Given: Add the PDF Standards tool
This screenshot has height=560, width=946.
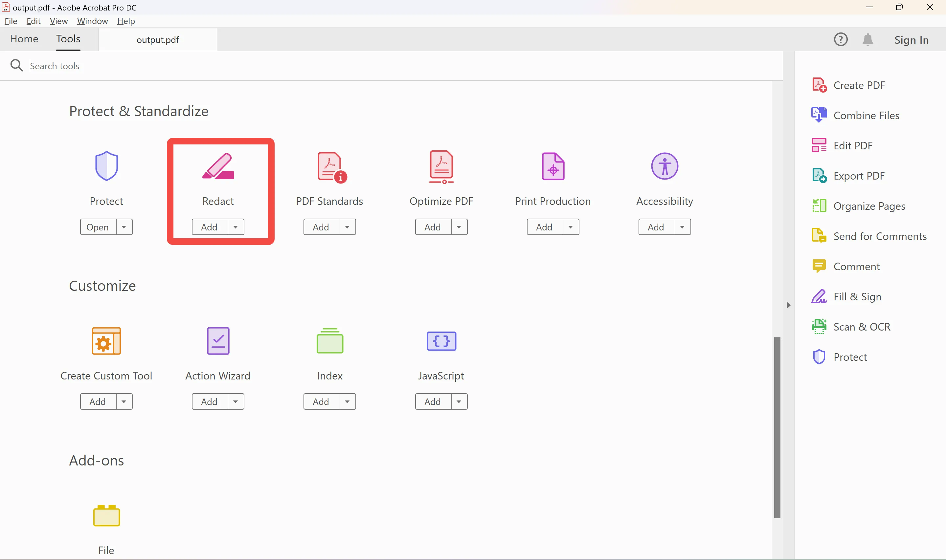Looking at the screenshot, I should coord(321,226).
